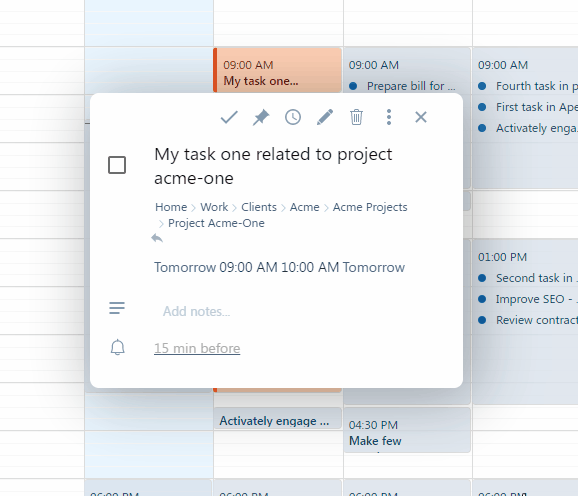Viewport: 578px width, 496px height.
Task: Open the clock reschedule icon
Action: coord(293,118)
